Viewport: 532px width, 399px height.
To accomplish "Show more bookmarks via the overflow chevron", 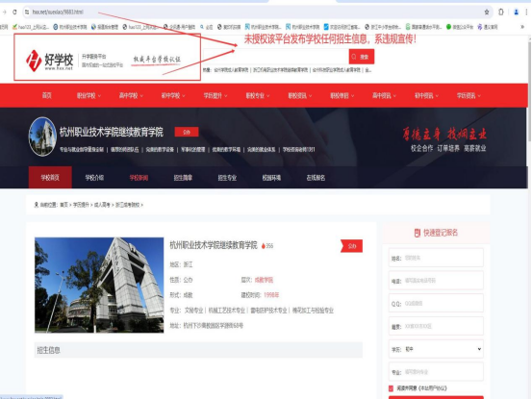I will pos(522,27).
